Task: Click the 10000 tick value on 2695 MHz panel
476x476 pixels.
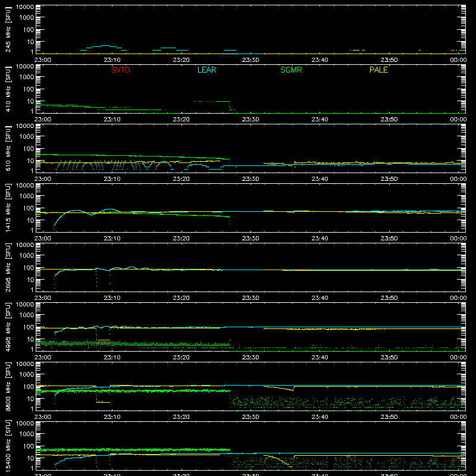Action: (25, 245)
